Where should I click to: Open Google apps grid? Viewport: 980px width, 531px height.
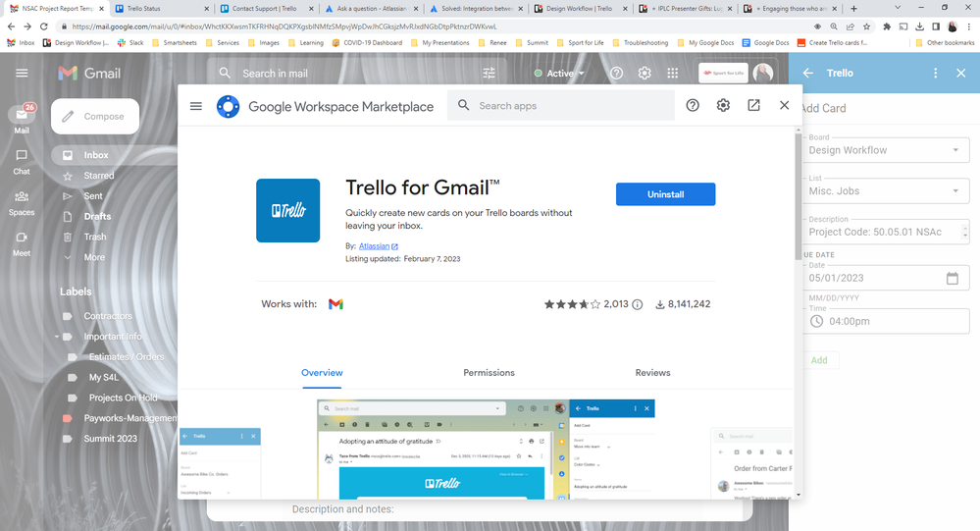[x=673, y=74]
